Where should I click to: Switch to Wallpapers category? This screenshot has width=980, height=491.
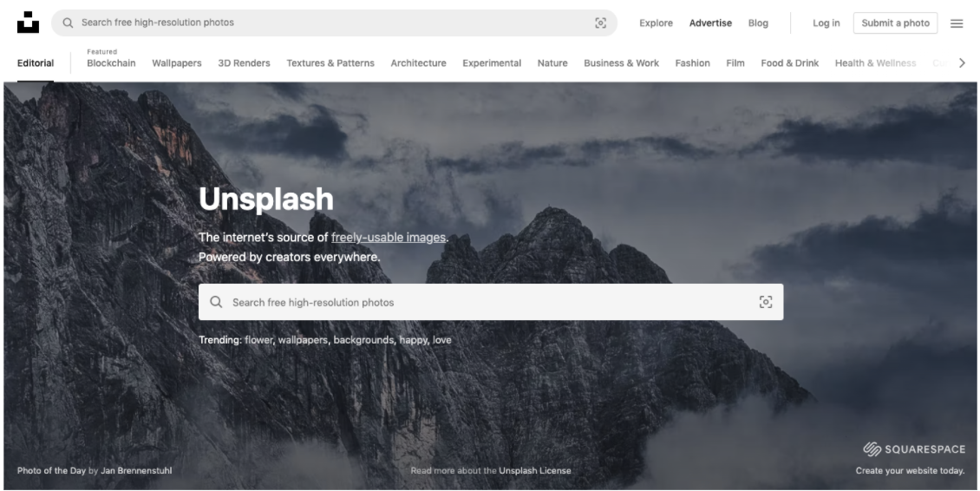pos(177,63)
